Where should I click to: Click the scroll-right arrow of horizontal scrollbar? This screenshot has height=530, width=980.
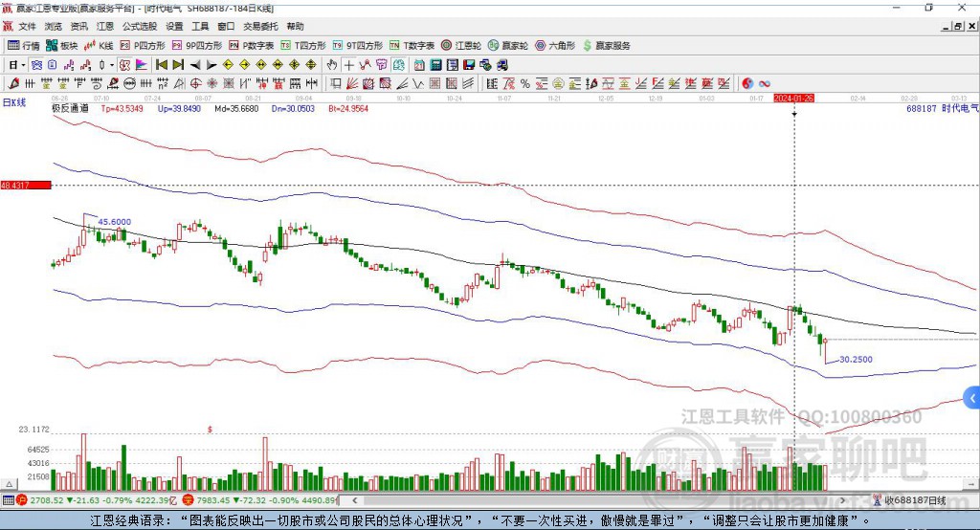pyautogui.click(x=842, y=500)
